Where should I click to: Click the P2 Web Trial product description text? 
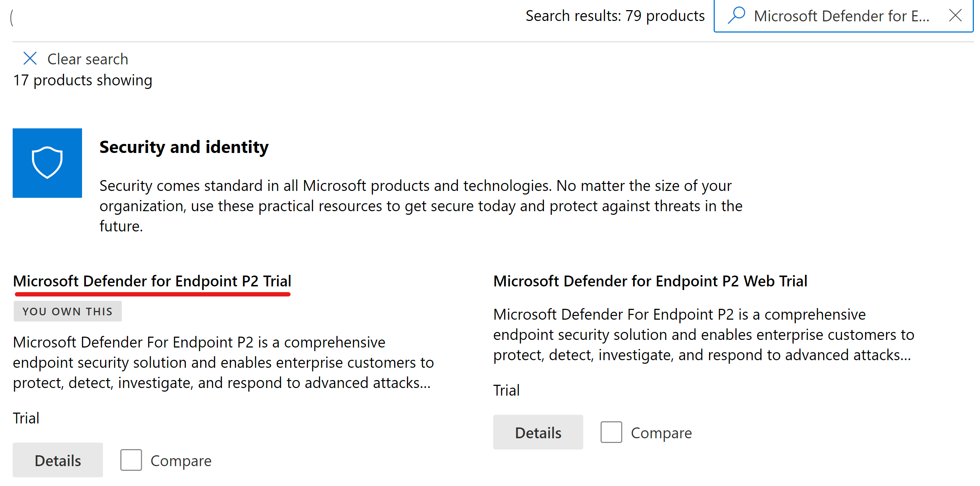pos(704,334)
